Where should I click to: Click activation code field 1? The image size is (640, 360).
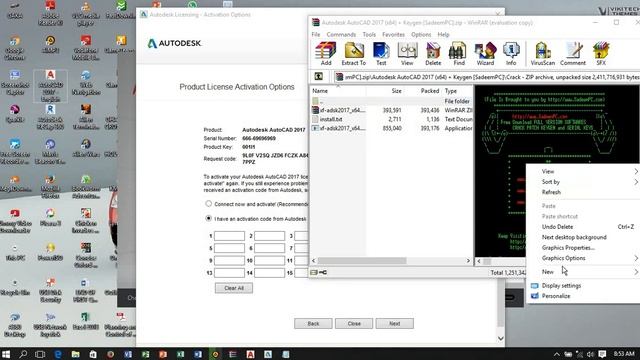[229, 236]
